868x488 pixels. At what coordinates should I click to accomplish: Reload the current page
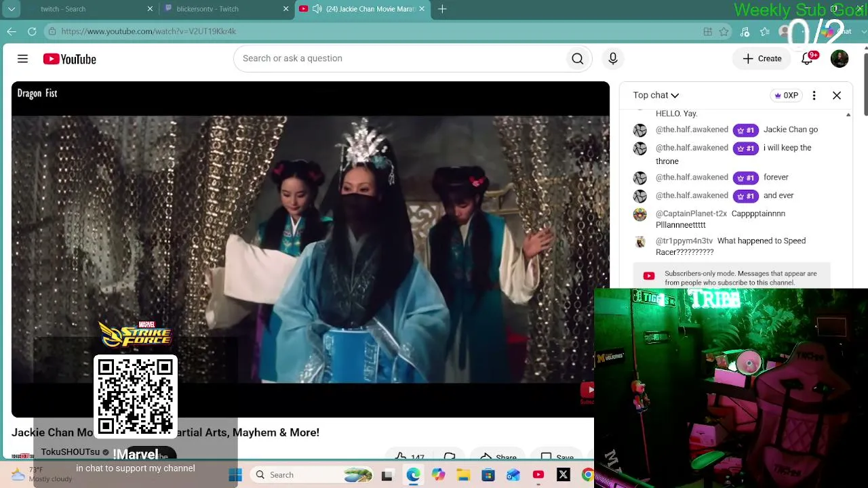[x=32, y=31]
